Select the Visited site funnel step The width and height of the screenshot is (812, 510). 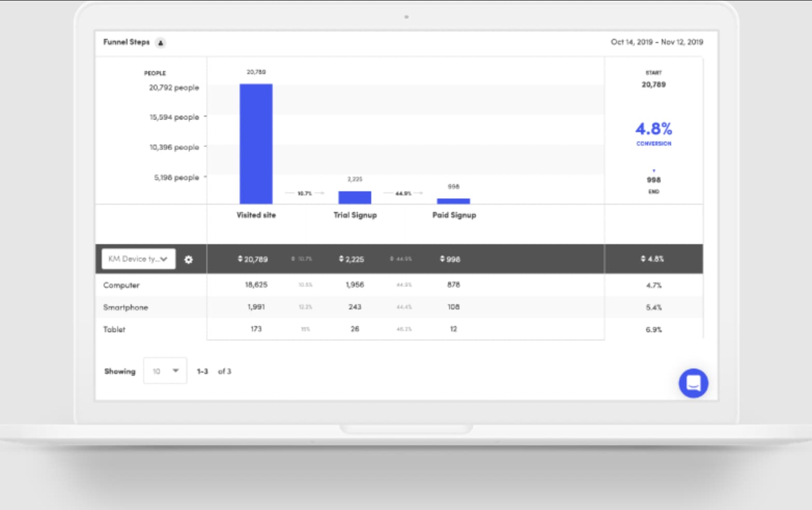coord(256,215)
